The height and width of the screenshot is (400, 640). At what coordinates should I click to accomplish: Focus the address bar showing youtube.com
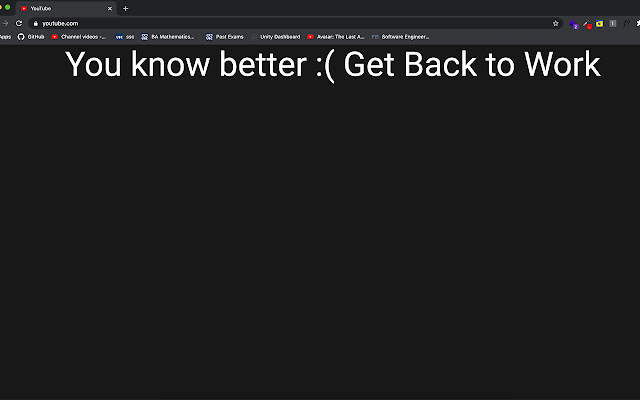click(x=296, y=23)
